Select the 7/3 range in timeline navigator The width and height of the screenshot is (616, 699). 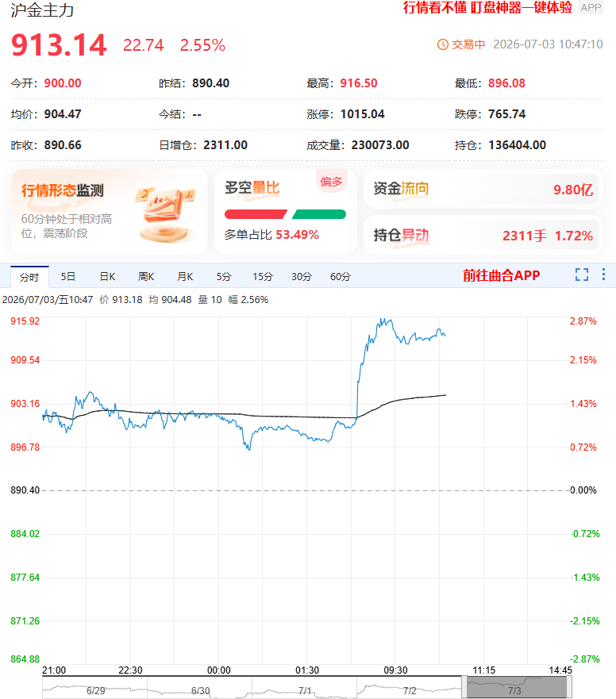517,686
